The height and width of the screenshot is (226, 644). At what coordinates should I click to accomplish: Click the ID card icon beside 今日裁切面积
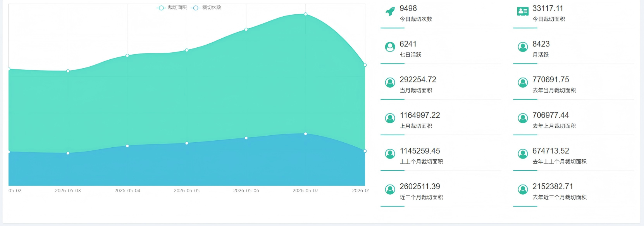pos(523,11)
